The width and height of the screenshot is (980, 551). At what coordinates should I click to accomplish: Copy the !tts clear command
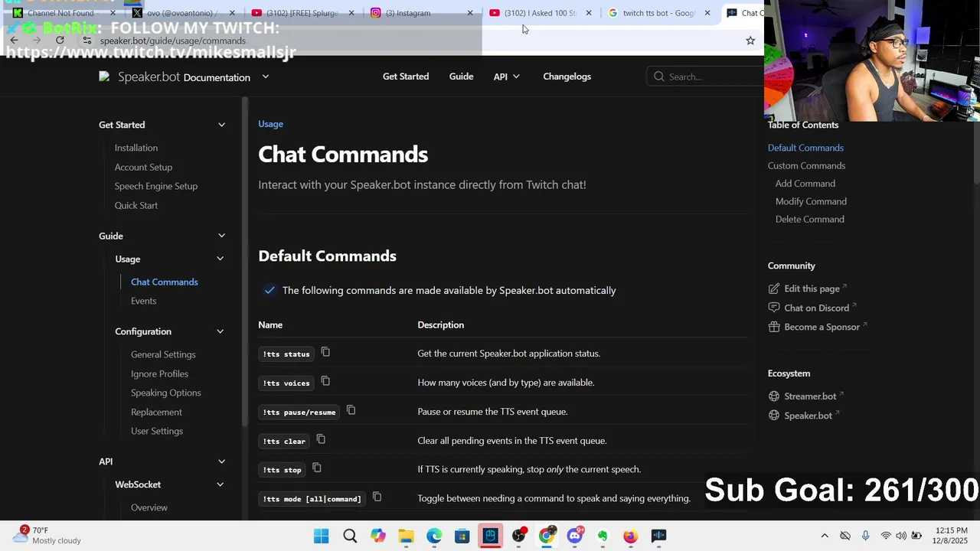(321, 439)
